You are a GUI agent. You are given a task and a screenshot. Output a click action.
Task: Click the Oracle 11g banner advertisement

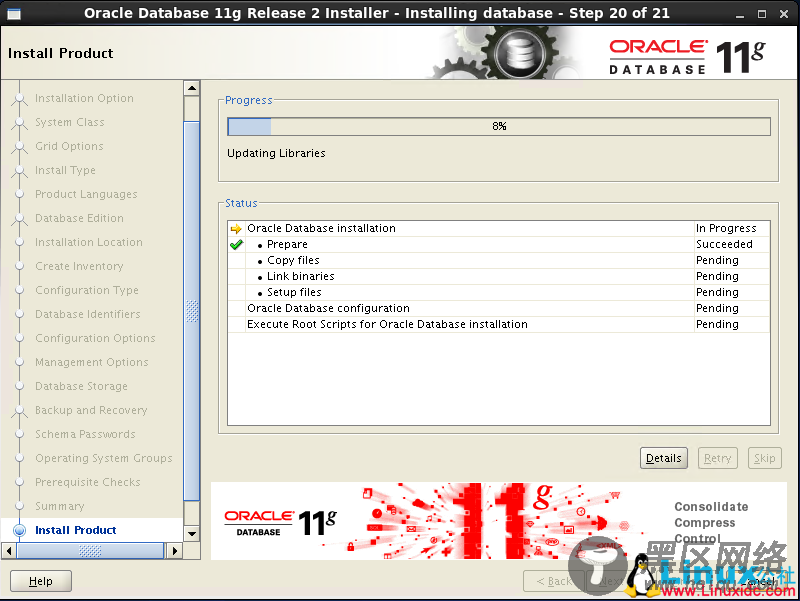click(498, 521)
